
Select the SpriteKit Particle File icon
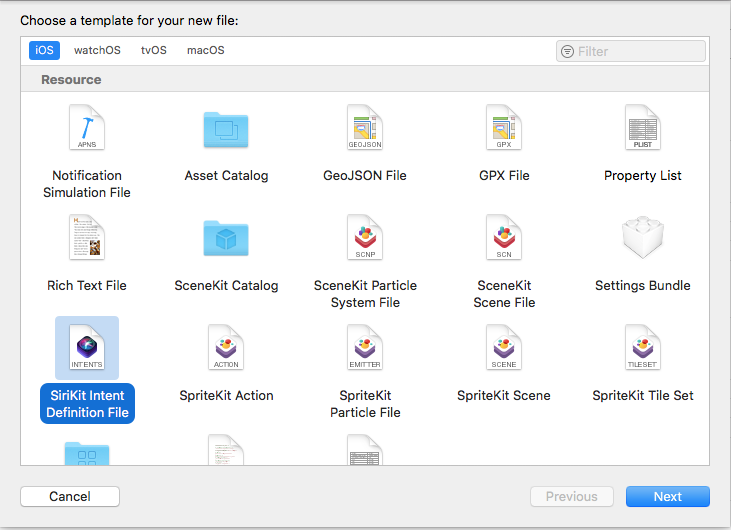365,349
